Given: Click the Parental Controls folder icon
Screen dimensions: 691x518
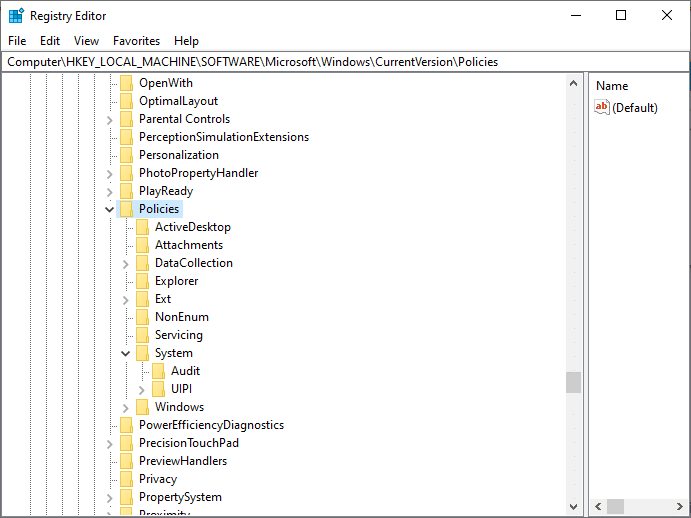Looking at the screenshot, I should (x=126, y=119).
